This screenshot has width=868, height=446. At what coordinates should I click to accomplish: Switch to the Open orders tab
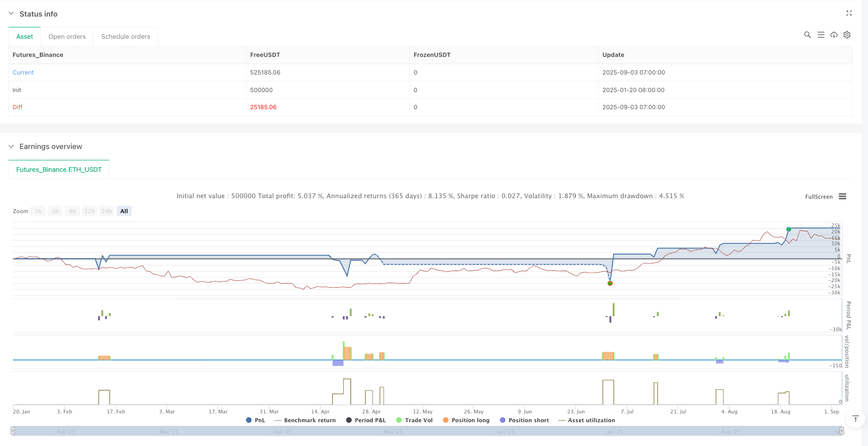click(x=67, y=37)
